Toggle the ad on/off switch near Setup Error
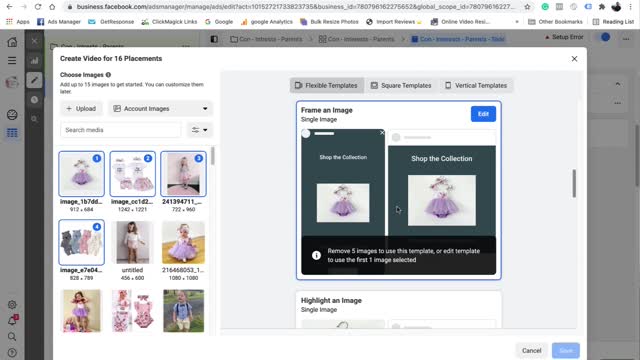Image resolution: width=640 pixels, height=360 pixels. (x=604, y=38)
